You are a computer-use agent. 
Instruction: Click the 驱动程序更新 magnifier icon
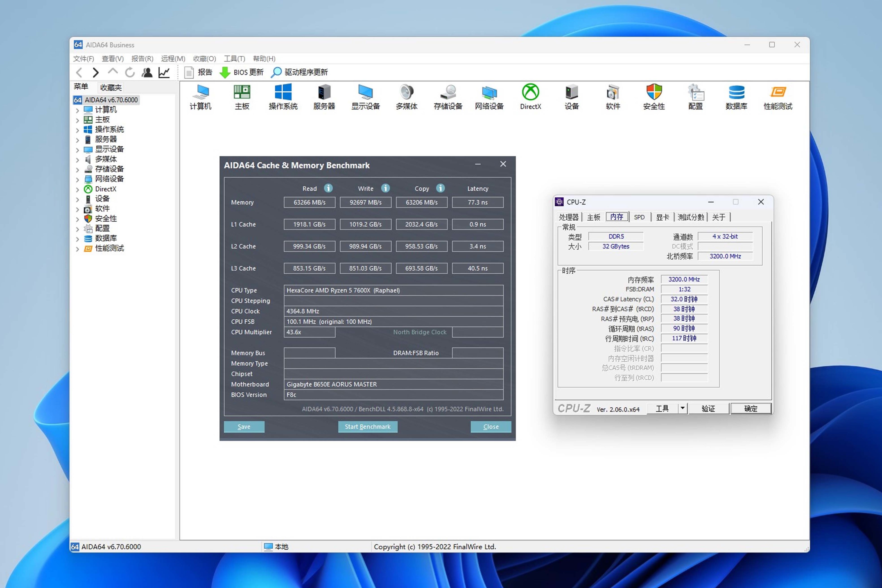point(276,72)
